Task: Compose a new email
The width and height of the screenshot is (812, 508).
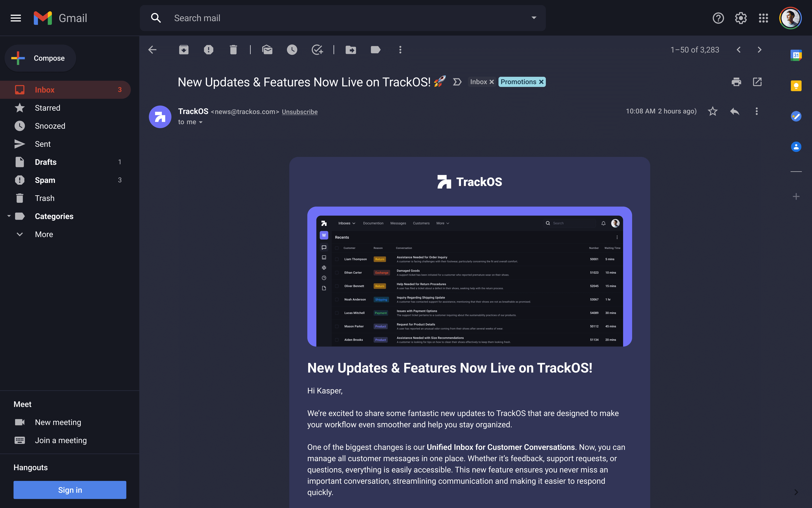Action: (x=40, y=58)
